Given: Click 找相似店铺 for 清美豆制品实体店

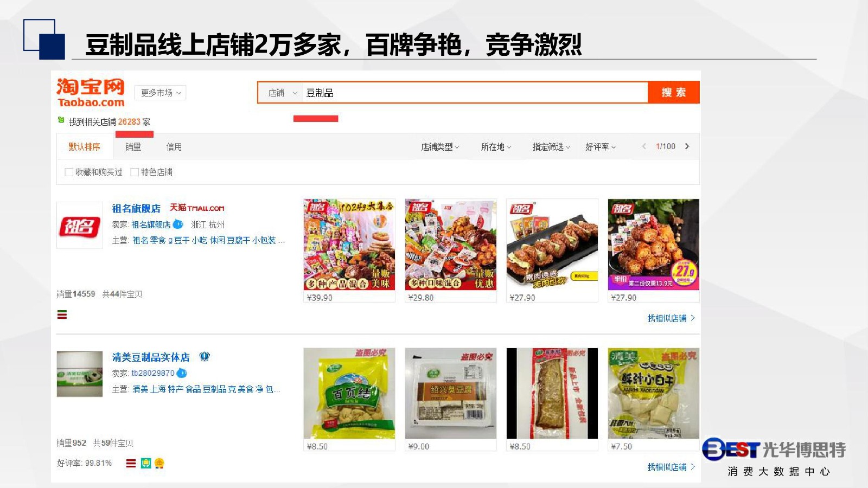Looking at the screenshot, I should tap(671, 467).
